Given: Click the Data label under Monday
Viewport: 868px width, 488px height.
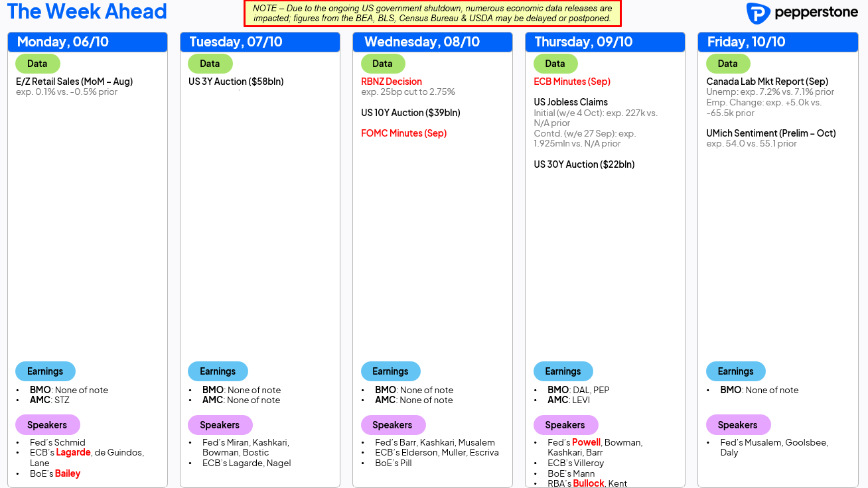Looking at the screenshot, I should coord(38,64).
